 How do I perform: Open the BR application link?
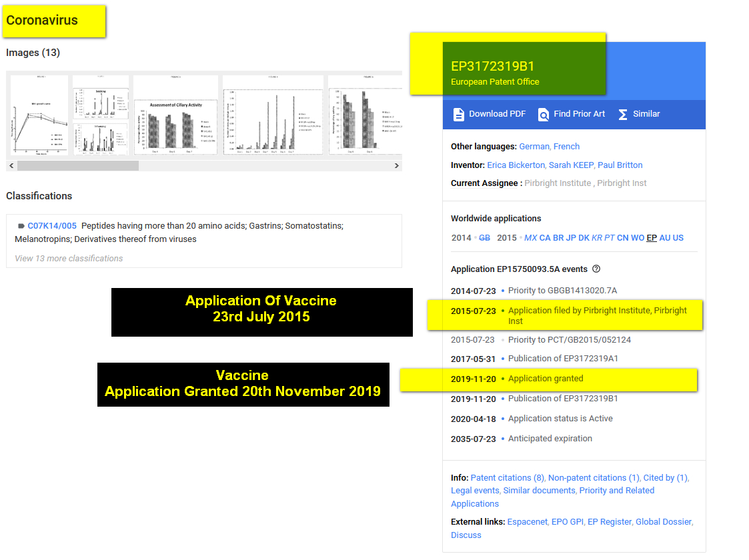(x=558, y=238)
